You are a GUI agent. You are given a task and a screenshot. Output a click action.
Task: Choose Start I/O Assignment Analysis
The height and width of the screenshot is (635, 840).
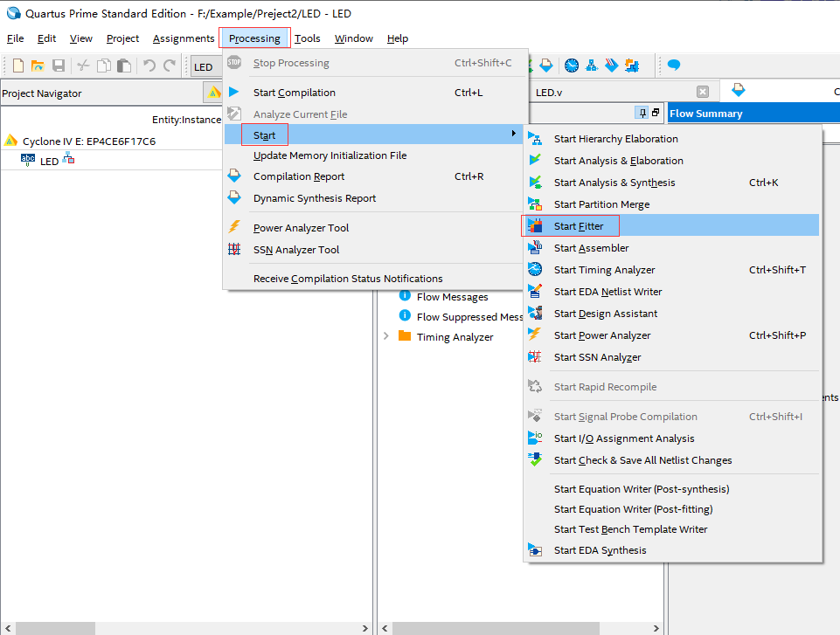tap(672, 438)
